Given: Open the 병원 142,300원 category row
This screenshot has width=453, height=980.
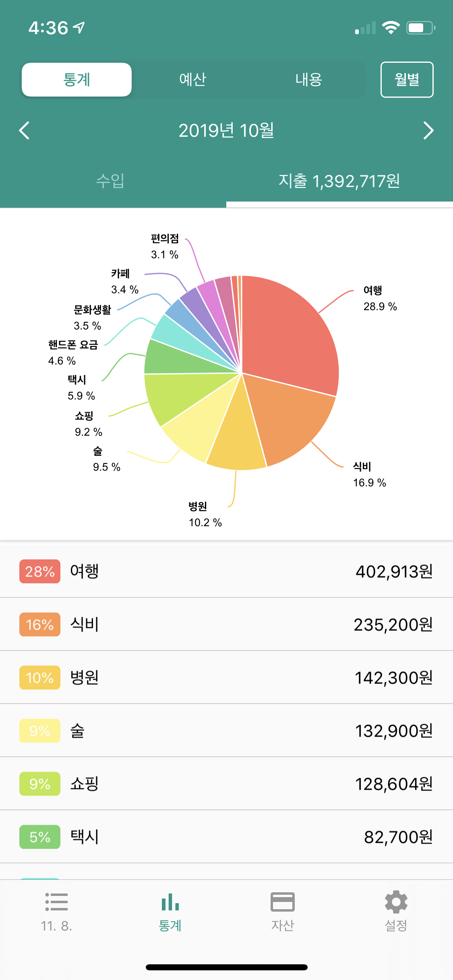Looking at the screenshot, I should pyautogui.click(x=226, y=677).
